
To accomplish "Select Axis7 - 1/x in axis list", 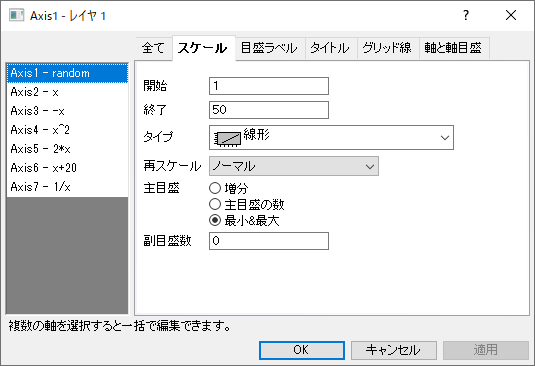I will tap(68, 187).
